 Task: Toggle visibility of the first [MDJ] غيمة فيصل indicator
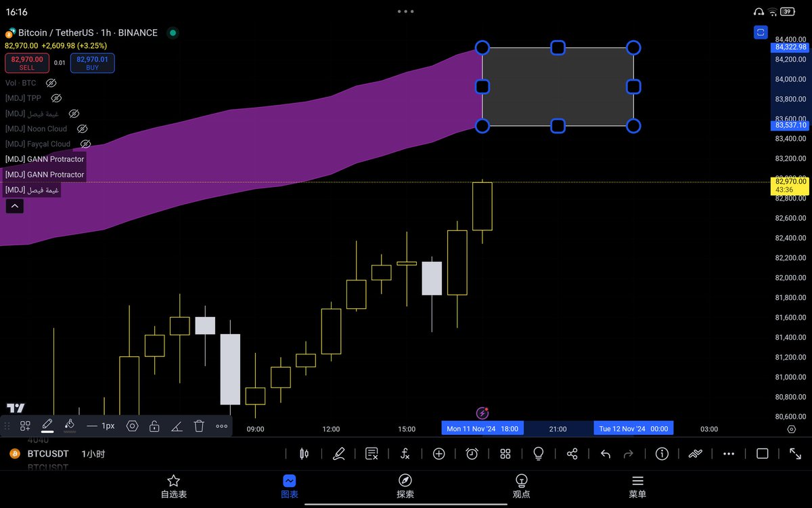click(74, 114)
